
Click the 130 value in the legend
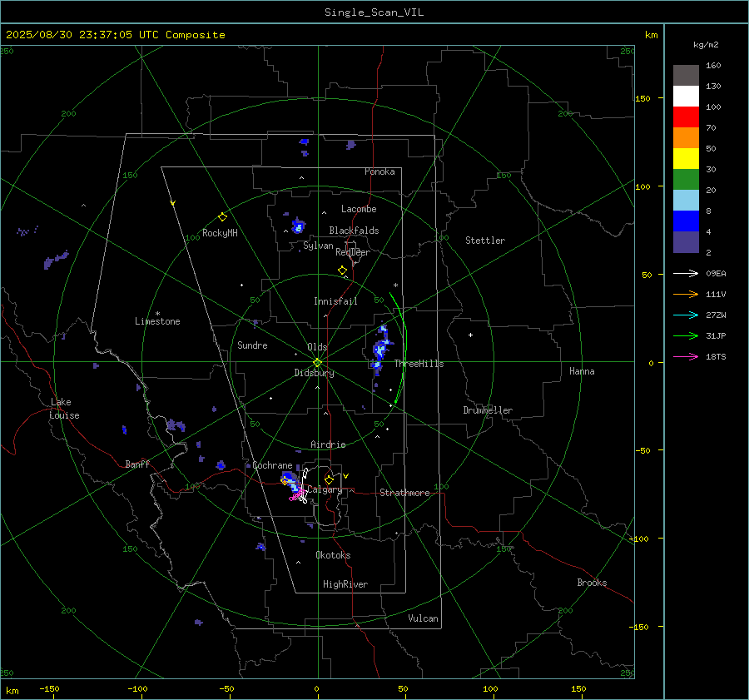pos(713,87)
